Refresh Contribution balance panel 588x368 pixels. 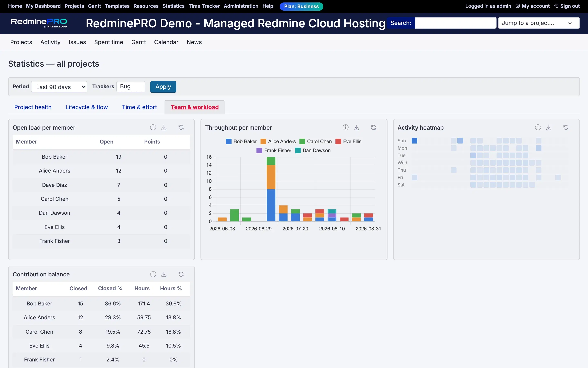point(181,274)
